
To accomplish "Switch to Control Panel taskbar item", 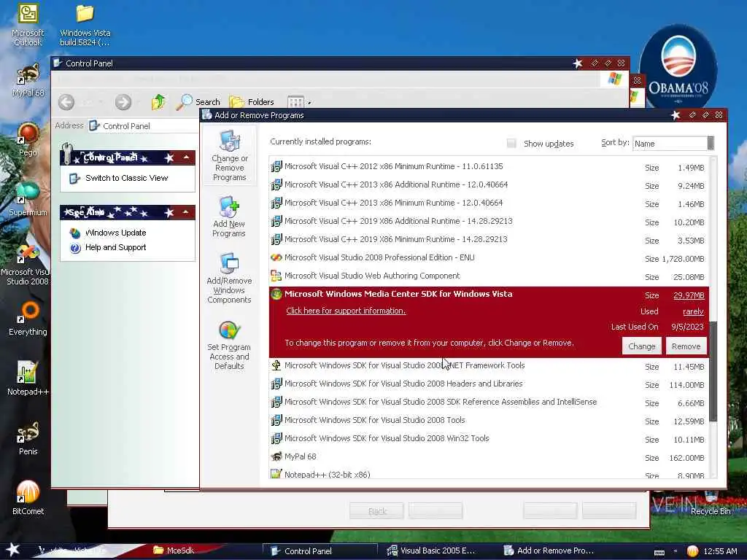I will (x=320, y=551).
